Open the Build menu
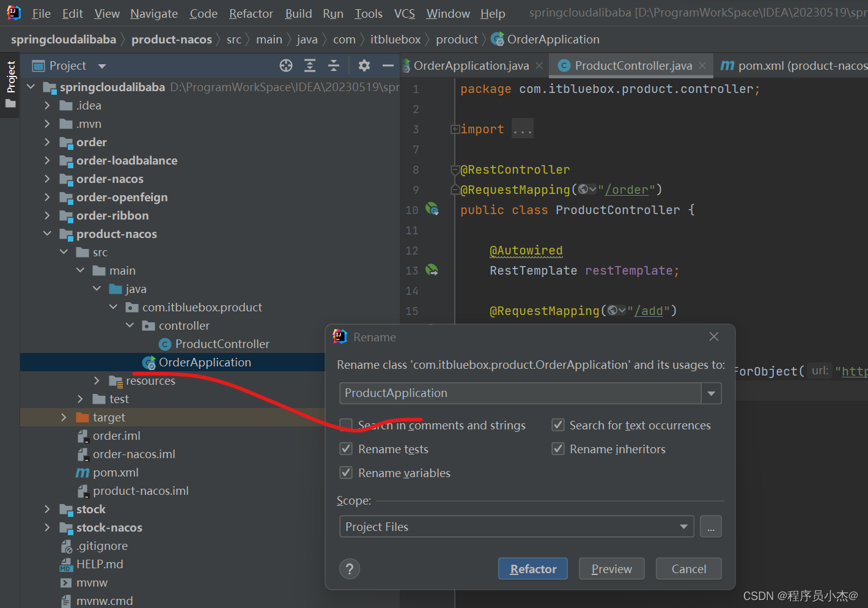This screenshot has width=868, height=608. (x=298, y=13)
